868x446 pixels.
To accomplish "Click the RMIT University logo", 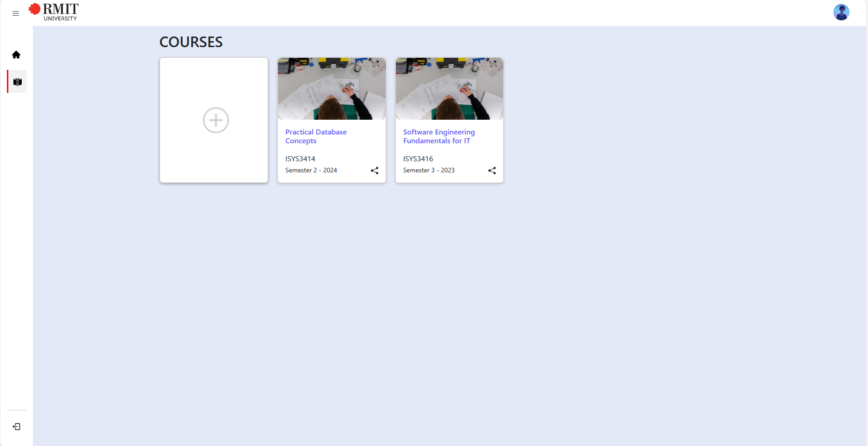I will pos(54,12).
